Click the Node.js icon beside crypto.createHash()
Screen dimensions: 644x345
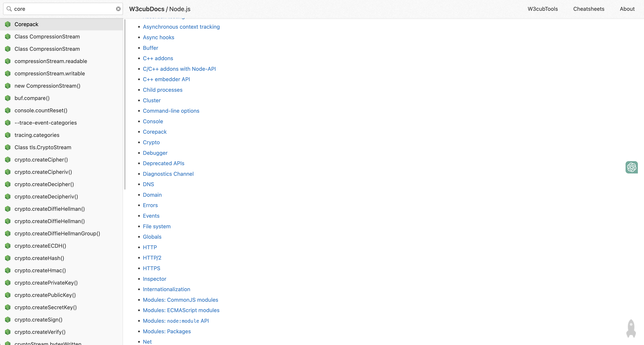point(8,258)
